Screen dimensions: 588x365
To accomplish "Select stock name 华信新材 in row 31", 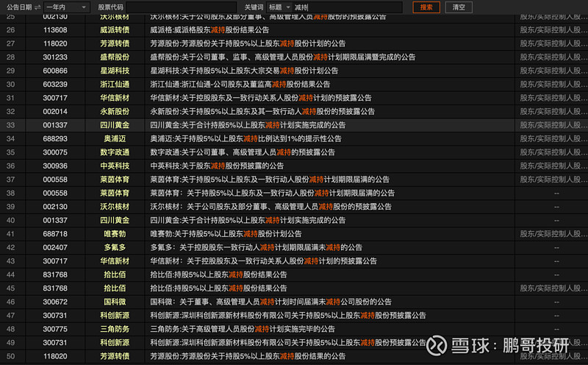I will (x=115, y=98).
